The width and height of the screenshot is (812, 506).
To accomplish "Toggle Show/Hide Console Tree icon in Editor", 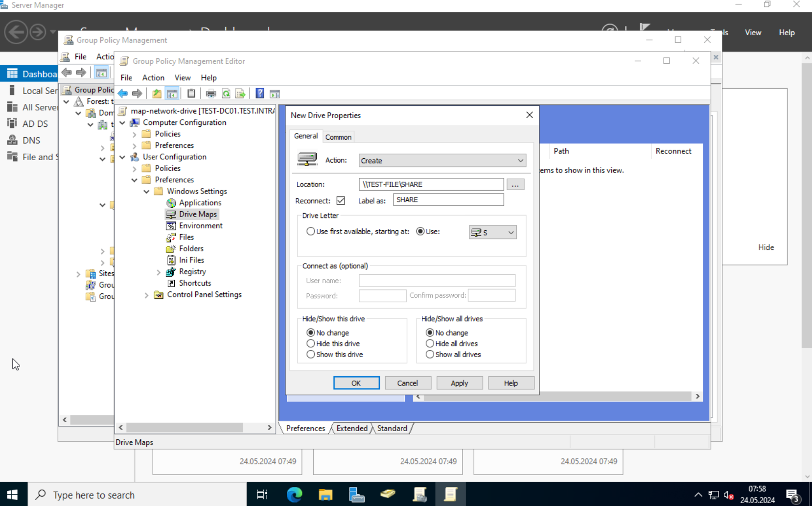I will pyautogui.click(x=172, y=94).
